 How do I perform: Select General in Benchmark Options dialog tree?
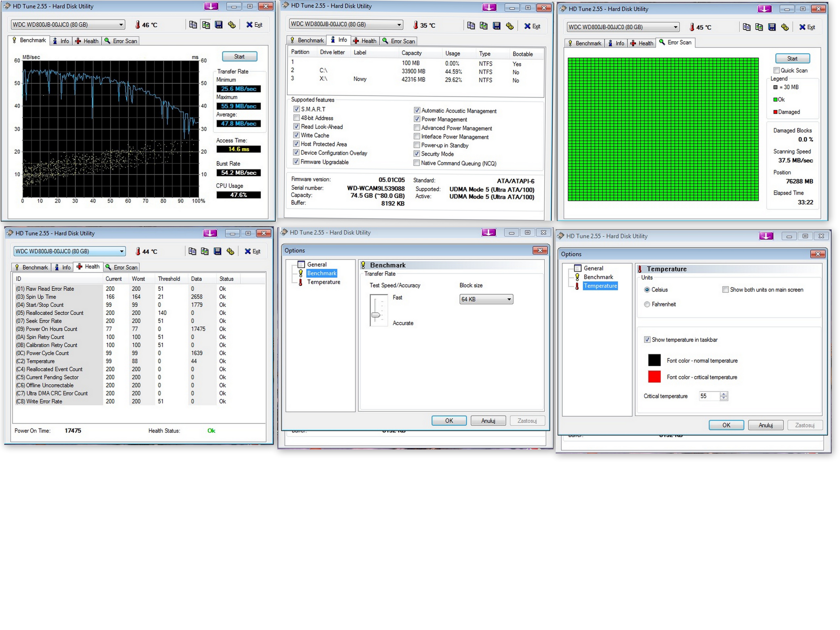coord(317,264)
